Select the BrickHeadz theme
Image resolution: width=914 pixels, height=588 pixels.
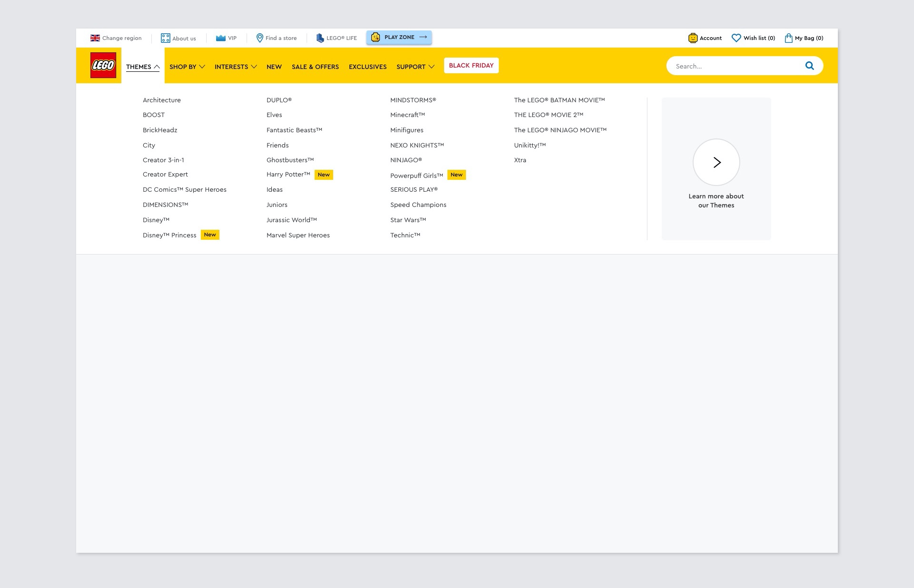[x=160, y=130]
